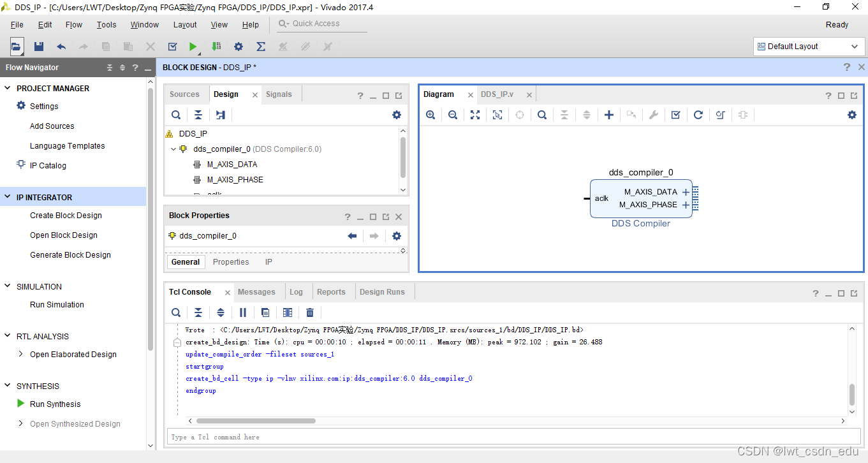Validate the design from the diagram toolbar
868x463 pixels.
(x=676, y=115)
